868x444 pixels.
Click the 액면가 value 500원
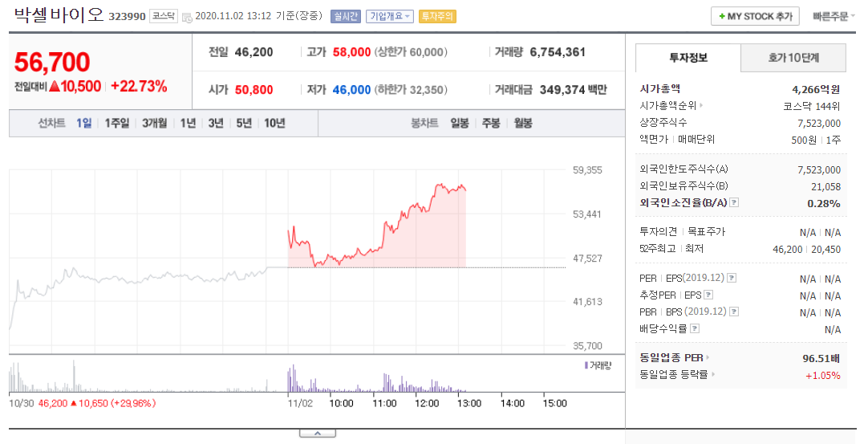click(x=804, y=140)
